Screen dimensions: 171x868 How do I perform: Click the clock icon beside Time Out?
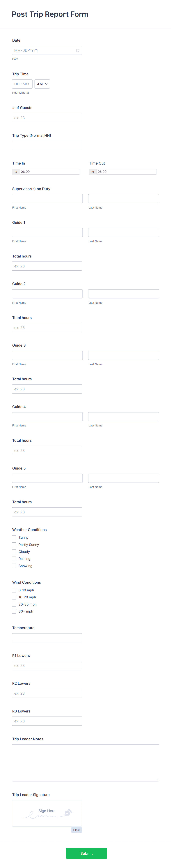click(x=92, y=172)
